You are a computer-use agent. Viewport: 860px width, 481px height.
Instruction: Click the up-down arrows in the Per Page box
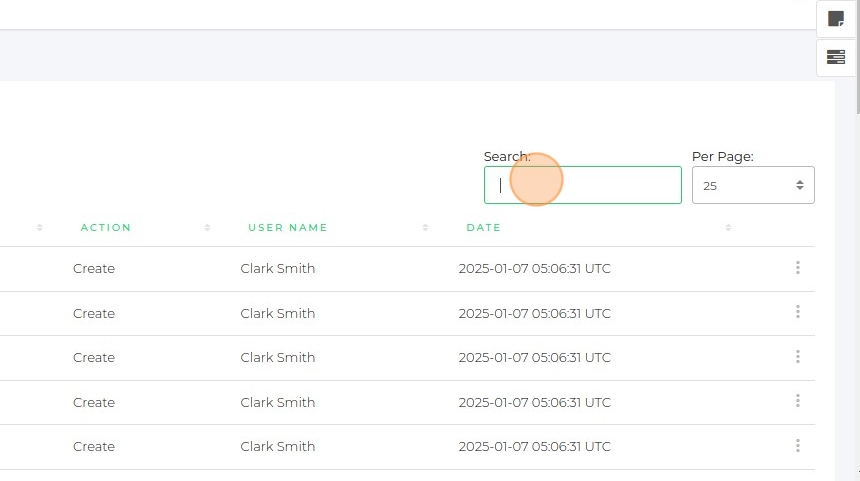pyautogui.click(x=799, y=185)
